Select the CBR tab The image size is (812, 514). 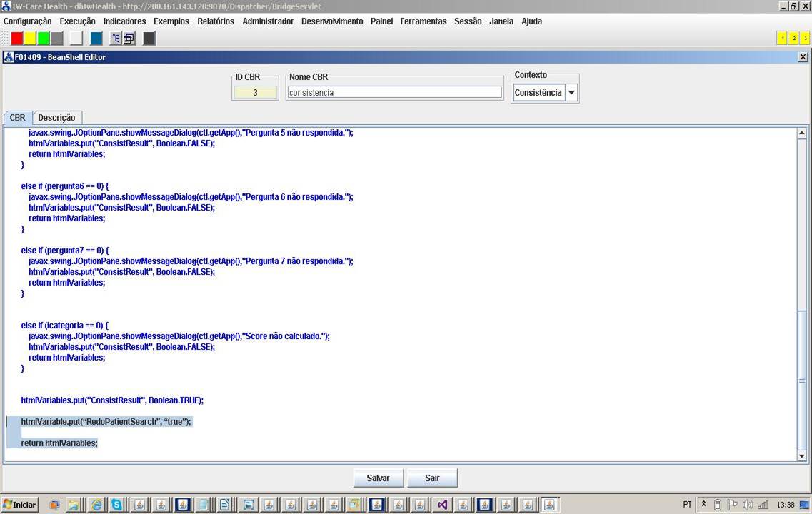tap(17, 118)
